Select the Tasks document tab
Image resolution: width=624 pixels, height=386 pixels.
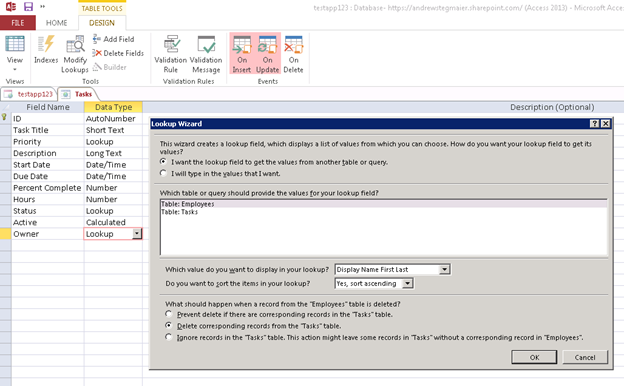point(78,94)
